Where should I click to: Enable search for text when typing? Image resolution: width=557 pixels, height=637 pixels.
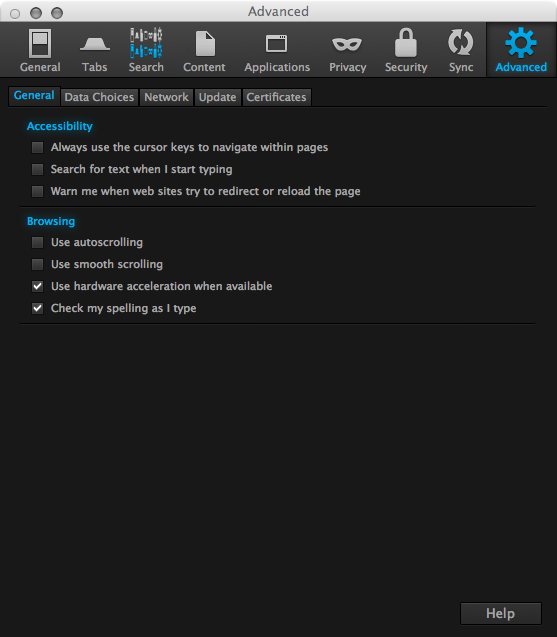[37, 169]
